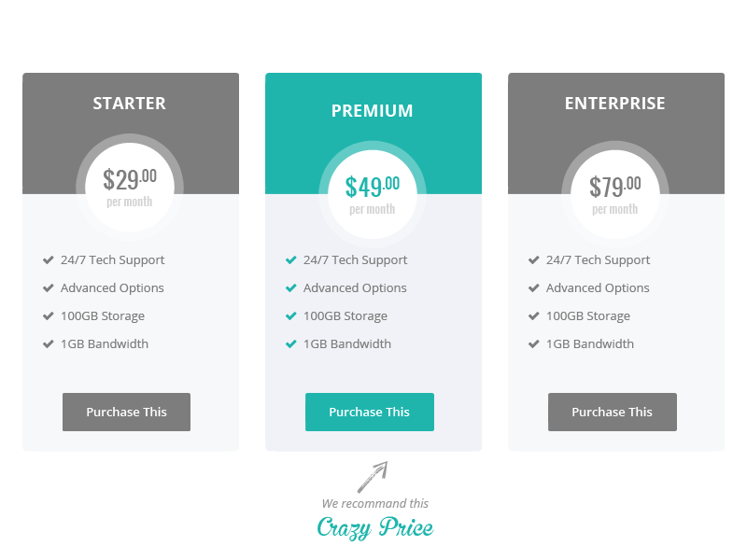Click the checkmark beside Starter's Advanced Options
The height and width of the screenshot is (560, 747).
(48, 287)
